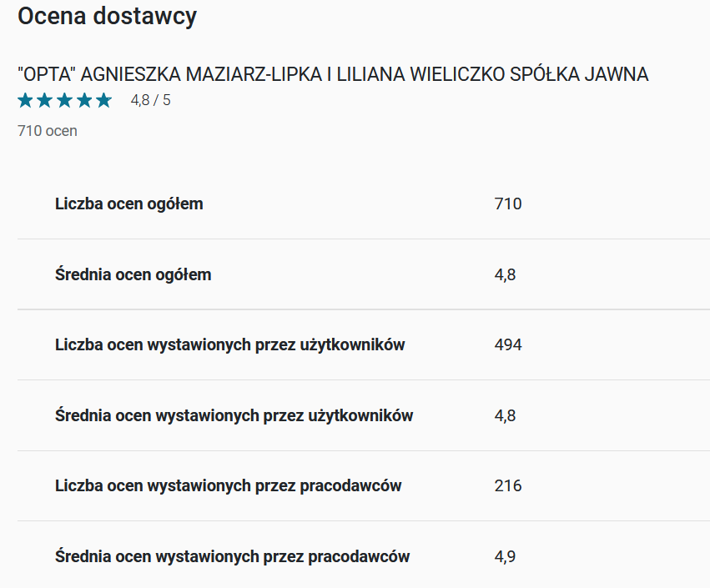Click the value 4,9

coord(505,556)
